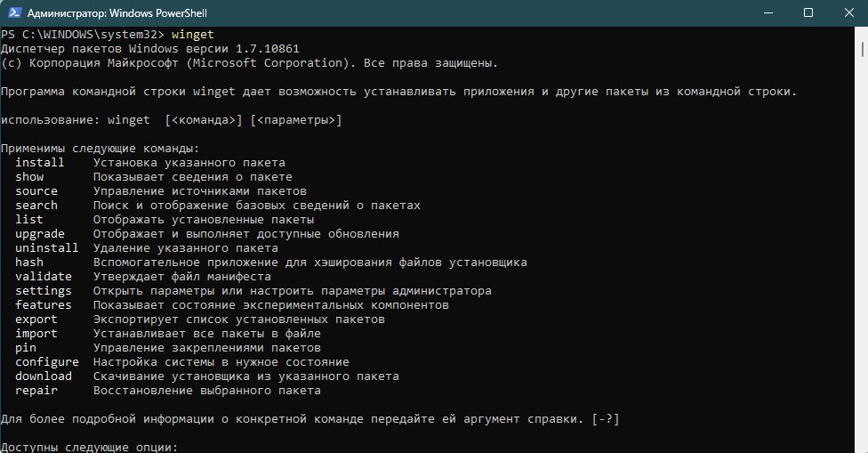Click the 'source' command name
Screen dimensions: 868x453
[36, 191]
